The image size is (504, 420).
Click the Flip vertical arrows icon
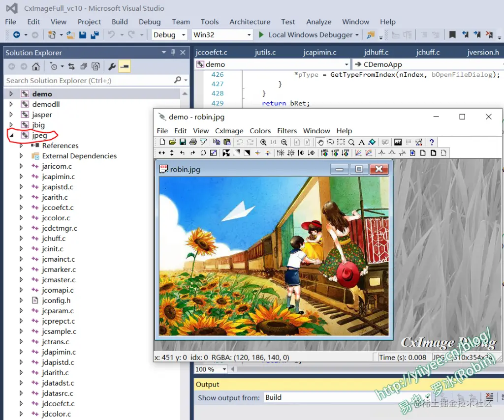172,153
